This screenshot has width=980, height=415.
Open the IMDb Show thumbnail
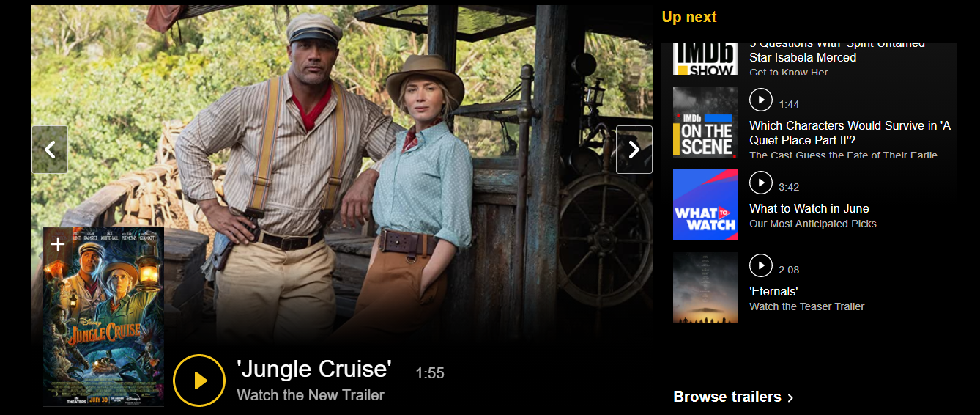[x=705, y=59]
